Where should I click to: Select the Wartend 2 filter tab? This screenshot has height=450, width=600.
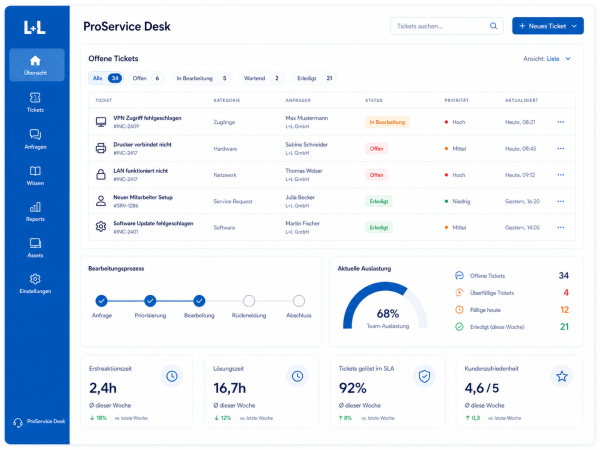(x=261, y=78)
